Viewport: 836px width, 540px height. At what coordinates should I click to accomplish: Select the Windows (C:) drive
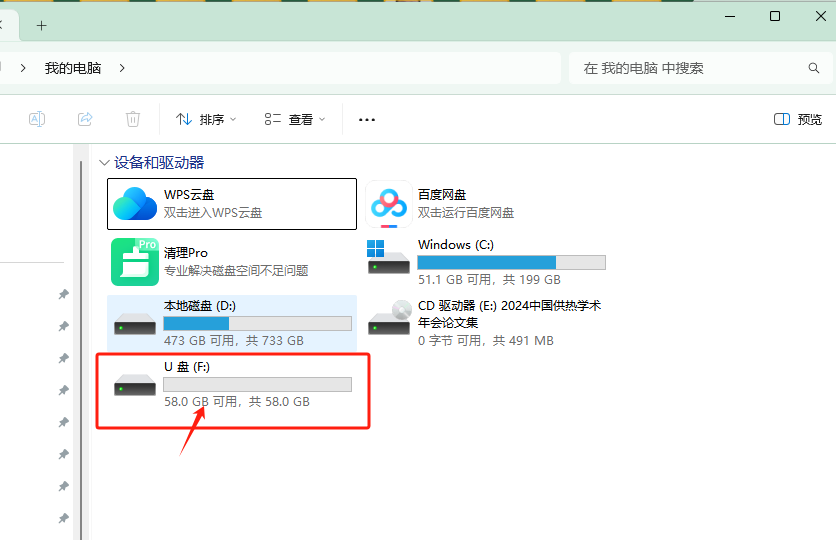pyautogui.click(x=389, y=262)
